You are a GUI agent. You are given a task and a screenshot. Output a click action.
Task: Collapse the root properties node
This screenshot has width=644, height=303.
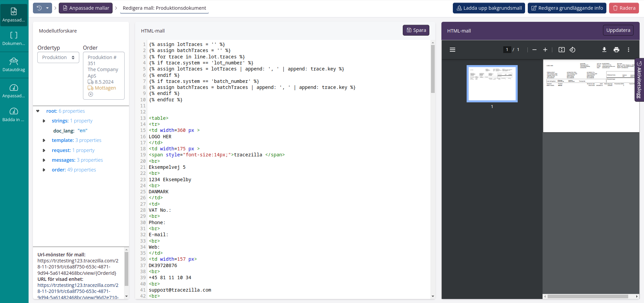click(x=38, y=111)
